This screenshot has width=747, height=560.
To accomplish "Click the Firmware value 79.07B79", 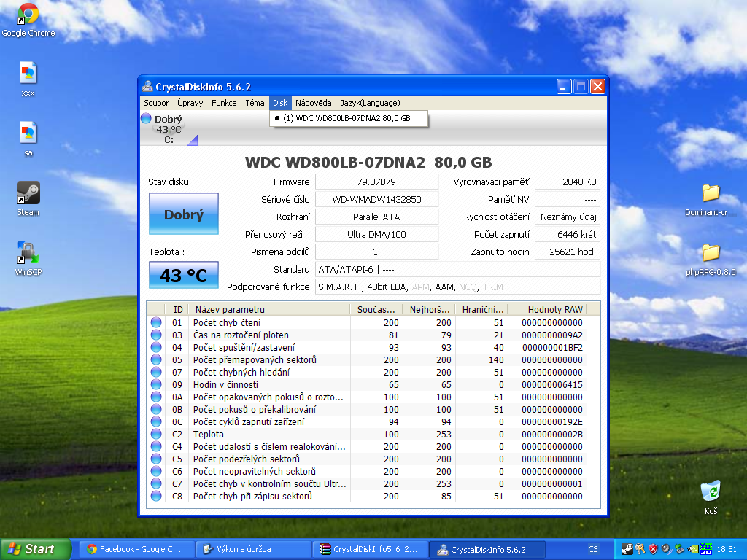I will point(376,182).
